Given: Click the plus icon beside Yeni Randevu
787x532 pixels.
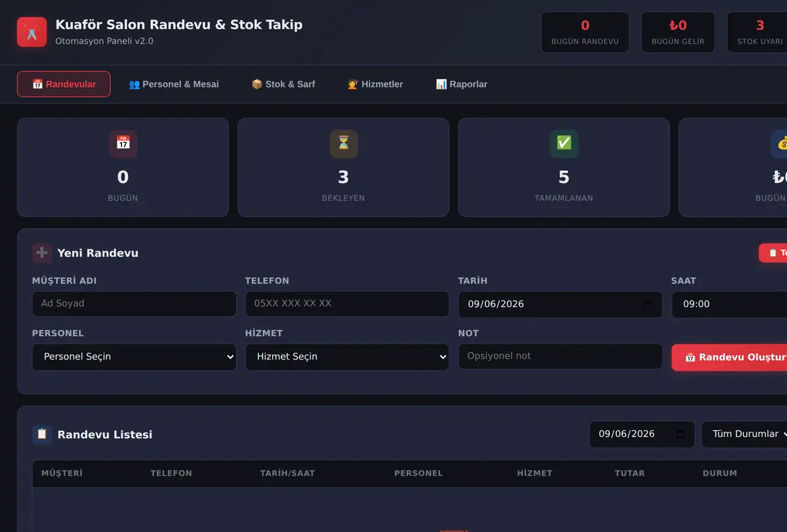Looking at the screenshot, I should click(41, 253).
